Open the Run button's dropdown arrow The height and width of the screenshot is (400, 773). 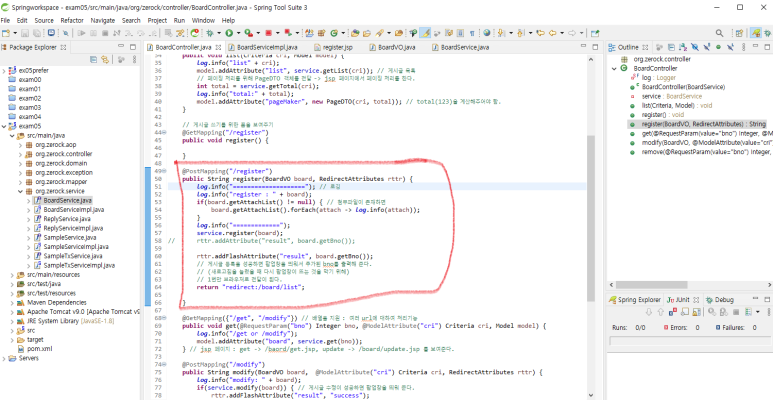(239, 33)
